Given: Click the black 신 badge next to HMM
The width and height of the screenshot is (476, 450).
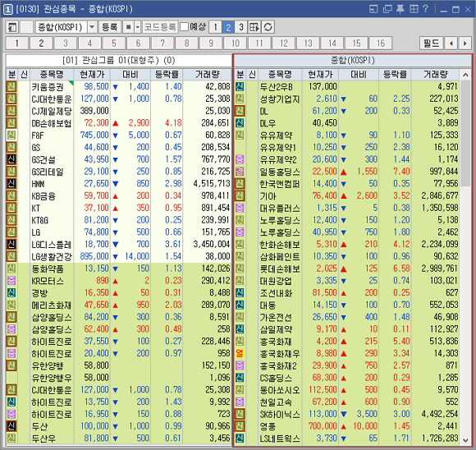Looking at the screenshot, I should point(11,184).
